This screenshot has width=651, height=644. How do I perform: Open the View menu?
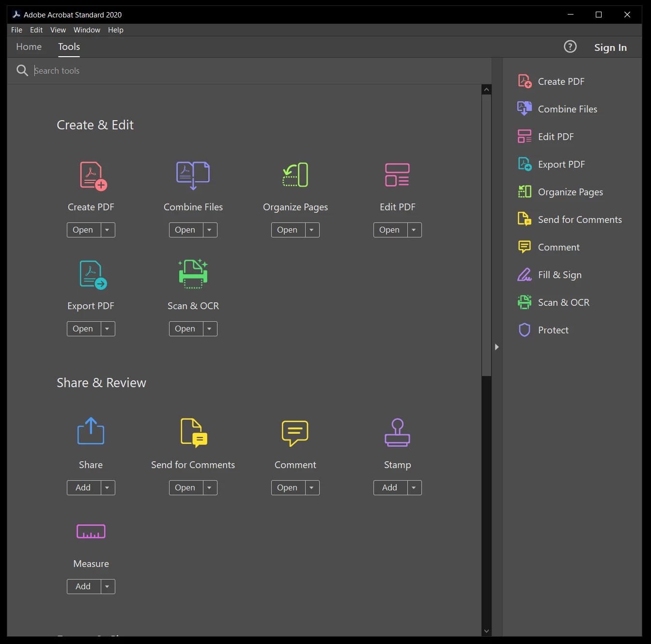58,30
